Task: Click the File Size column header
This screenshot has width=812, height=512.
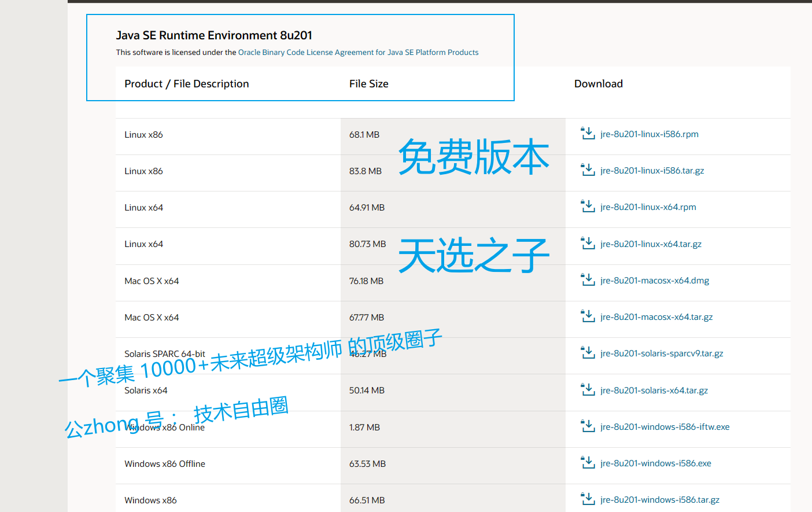Action: (369, 84)
